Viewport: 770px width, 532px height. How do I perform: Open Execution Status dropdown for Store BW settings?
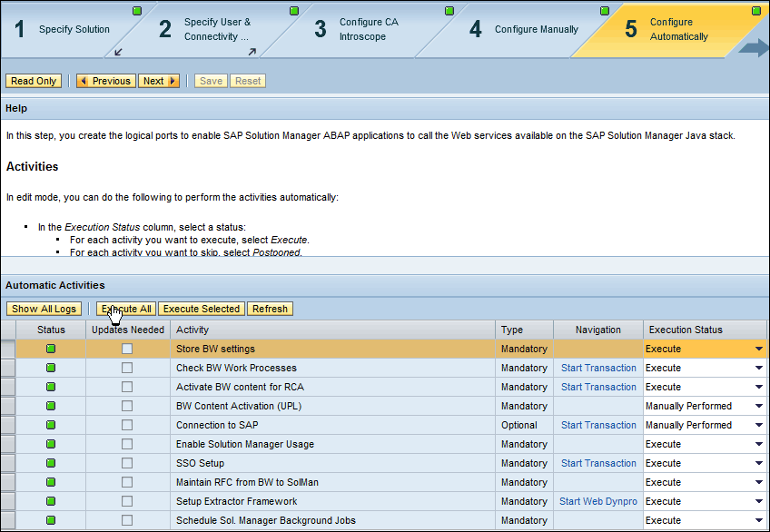coord(758,349)
